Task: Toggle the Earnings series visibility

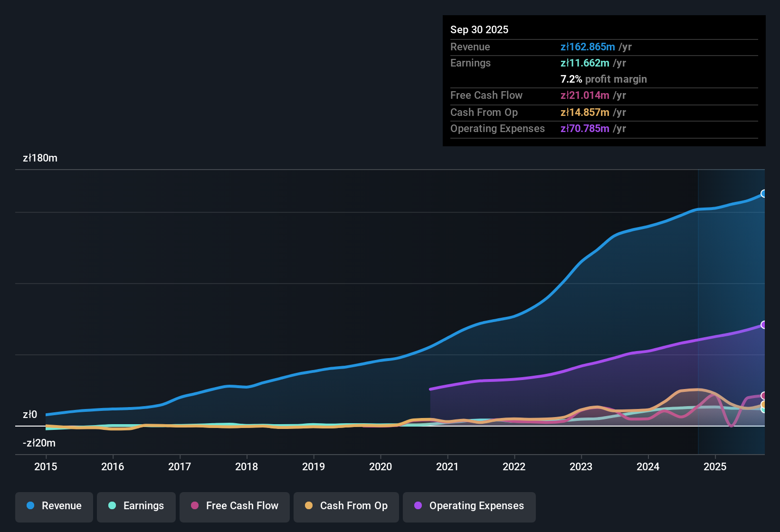Action: point(136,506)
